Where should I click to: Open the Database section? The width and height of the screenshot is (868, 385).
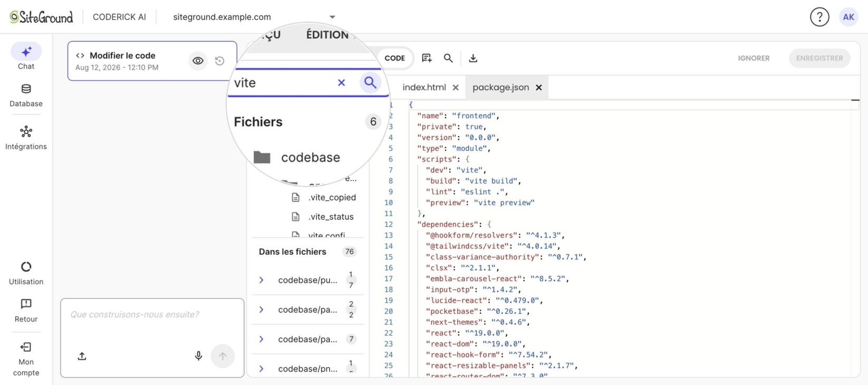tap(26, 95)
